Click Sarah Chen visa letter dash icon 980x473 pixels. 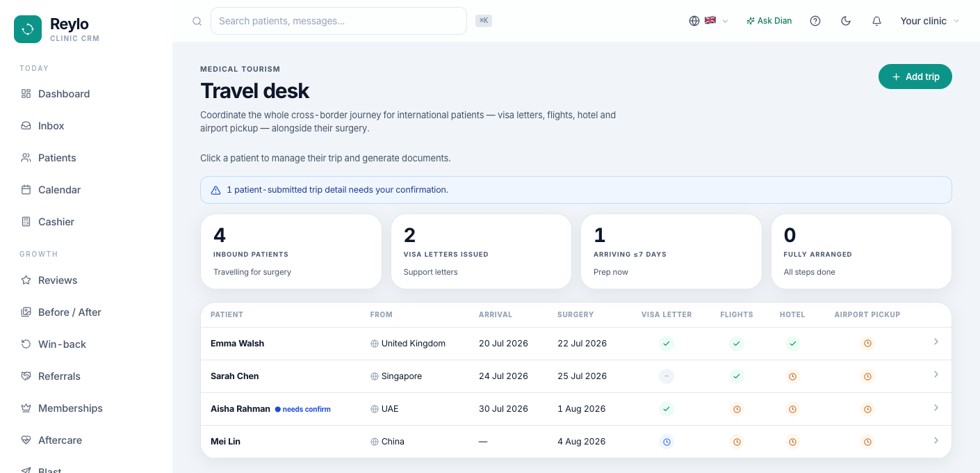[667, 376]
